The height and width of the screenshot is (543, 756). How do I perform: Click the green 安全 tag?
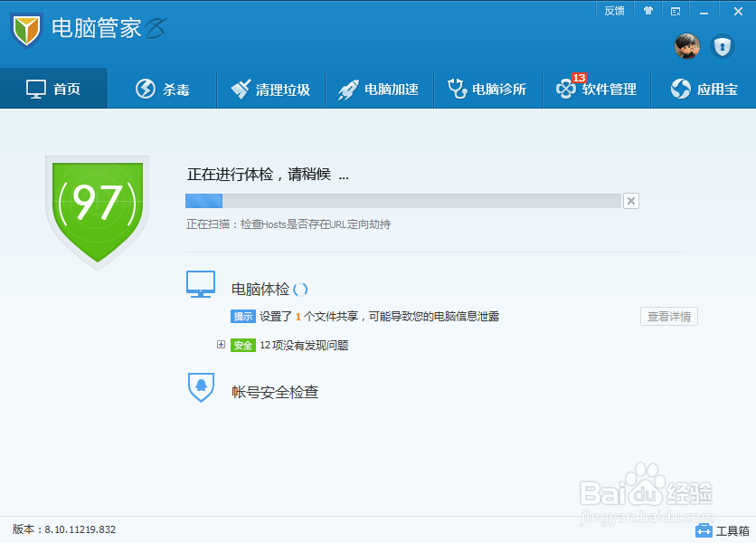[x=243, y=345]
